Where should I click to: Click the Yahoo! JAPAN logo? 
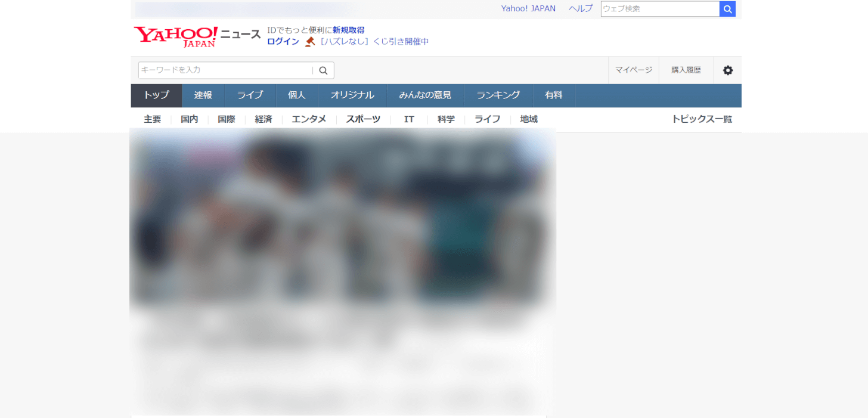tap(175, 36)
